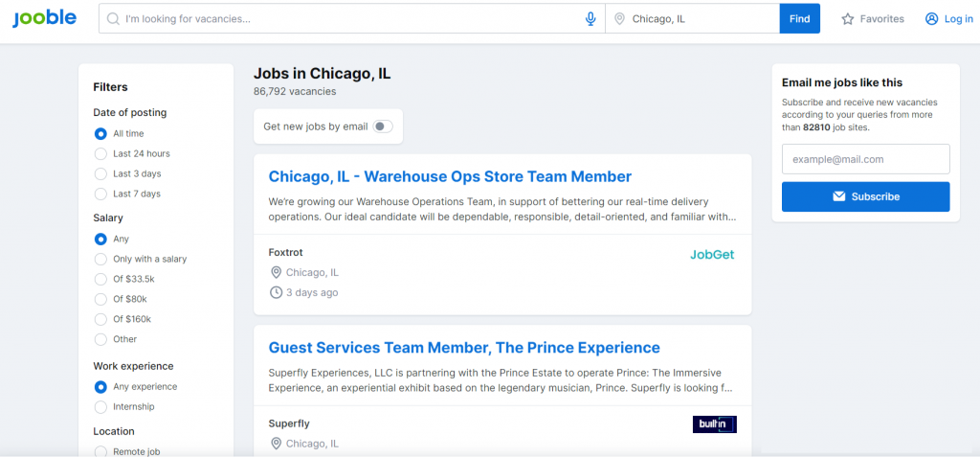The width and height of the screenshot is (980, 457).
Task: Toggle Get new jobs by email switch
Action: point(383,126)
